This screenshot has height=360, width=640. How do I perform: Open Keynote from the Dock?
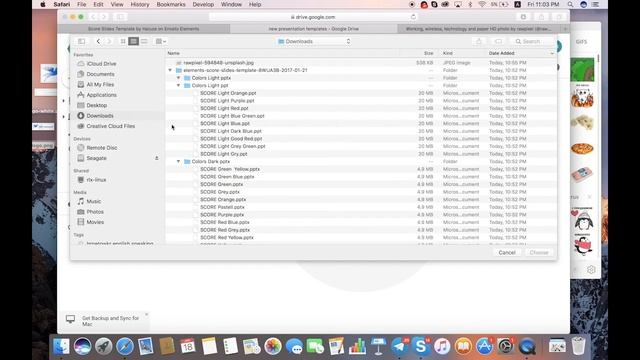[378, 347]
